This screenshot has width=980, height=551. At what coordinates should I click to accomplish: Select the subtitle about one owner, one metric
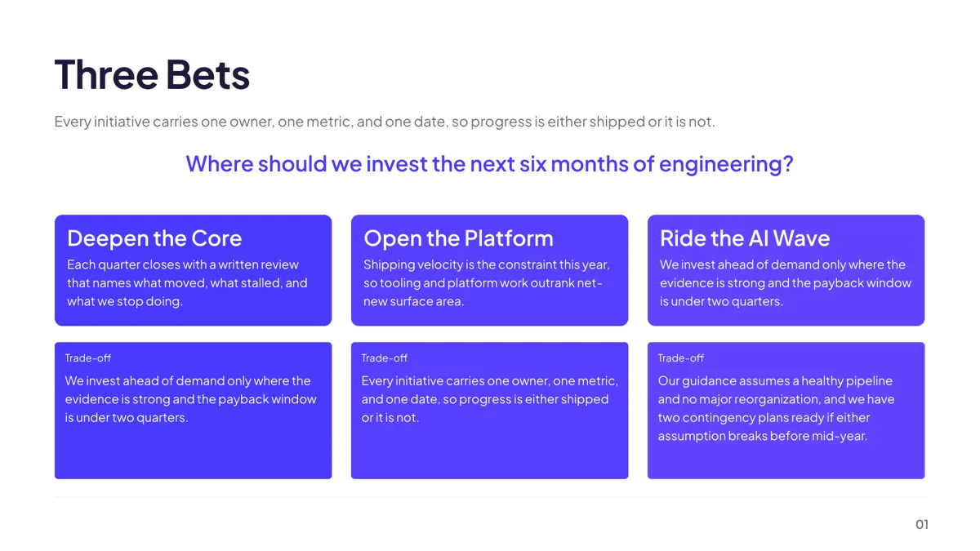tap(385, 122)
